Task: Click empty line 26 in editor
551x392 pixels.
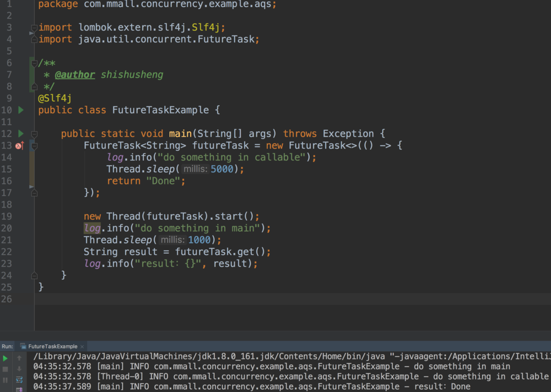Action: [293, 299]
